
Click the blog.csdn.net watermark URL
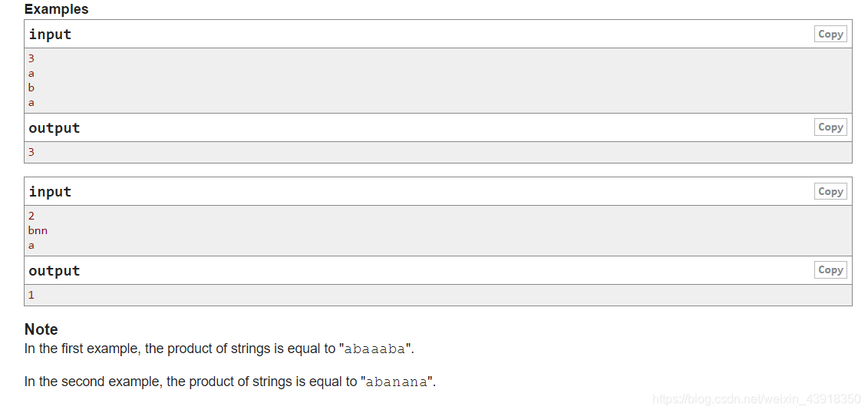(756, 399)
